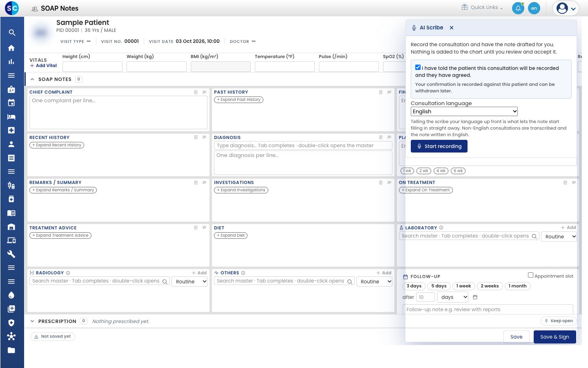The height and width of the screenshot is (368, 588).
Task: Click the Save & Sign button
Action: coord(555,337)
